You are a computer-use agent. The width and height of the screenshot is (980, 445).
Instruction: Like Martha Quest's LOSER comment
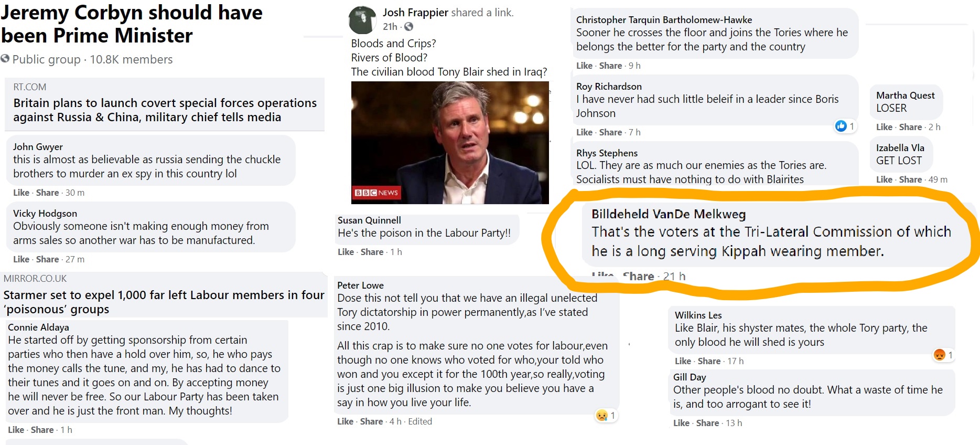tap(884, 127)
